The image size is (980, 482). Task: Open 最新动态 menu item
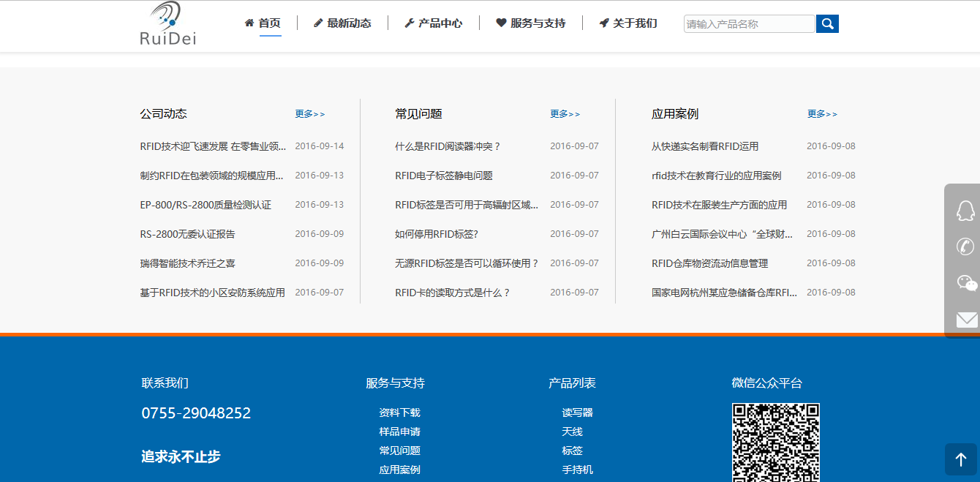pyautogui.click(x=342, y=23)
